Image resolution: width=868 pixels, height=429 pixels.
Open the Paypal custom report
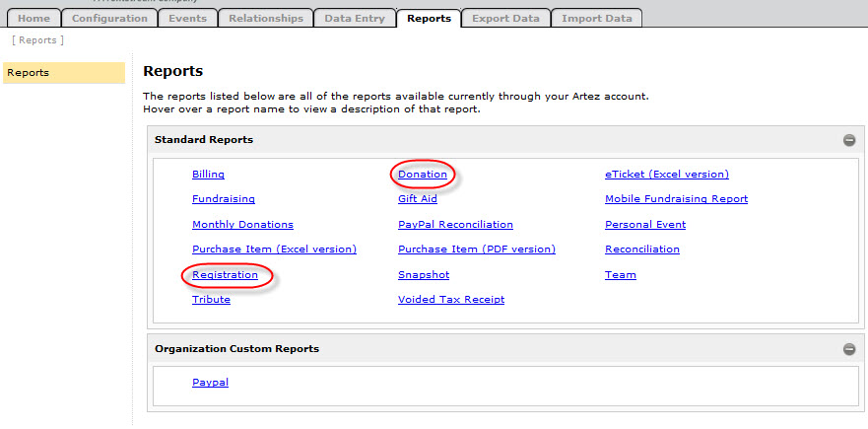click(x=210, y=383)
